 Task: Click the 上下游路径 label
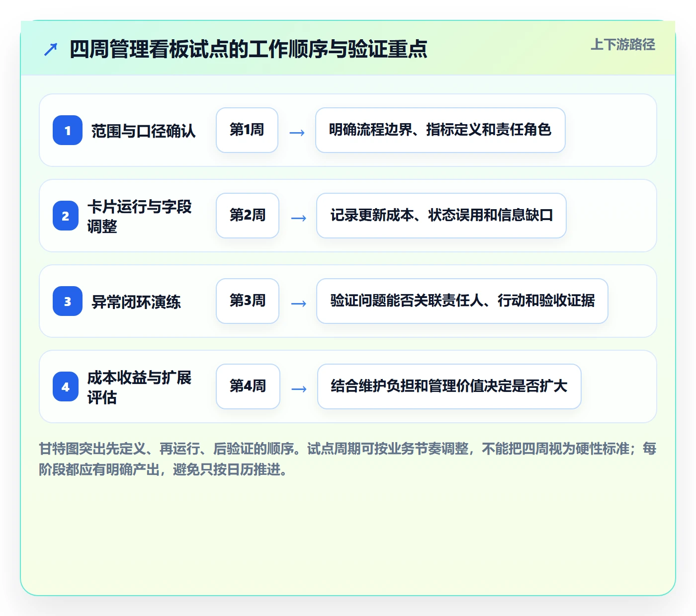623,45
